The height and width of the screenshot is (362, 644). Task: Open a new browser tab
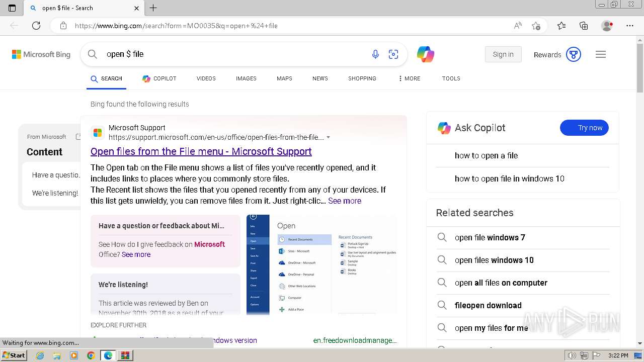[x=153, y=8]
